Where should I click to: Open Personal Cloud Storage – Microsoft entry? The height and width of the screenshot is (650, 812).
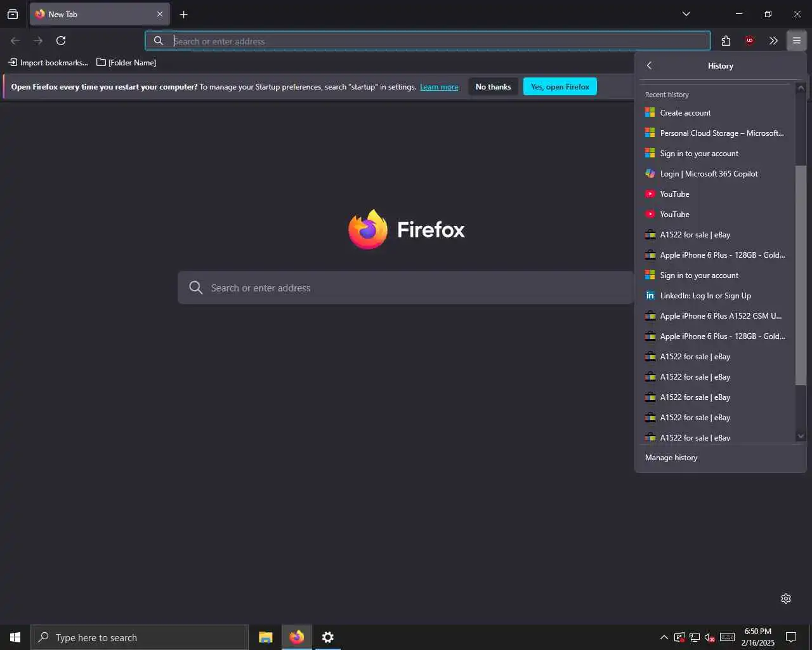[x=717, y=133]
